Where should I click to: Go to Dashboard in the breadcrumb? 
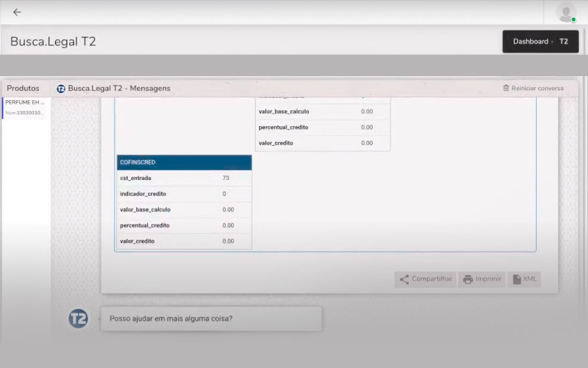coord(530,42)
